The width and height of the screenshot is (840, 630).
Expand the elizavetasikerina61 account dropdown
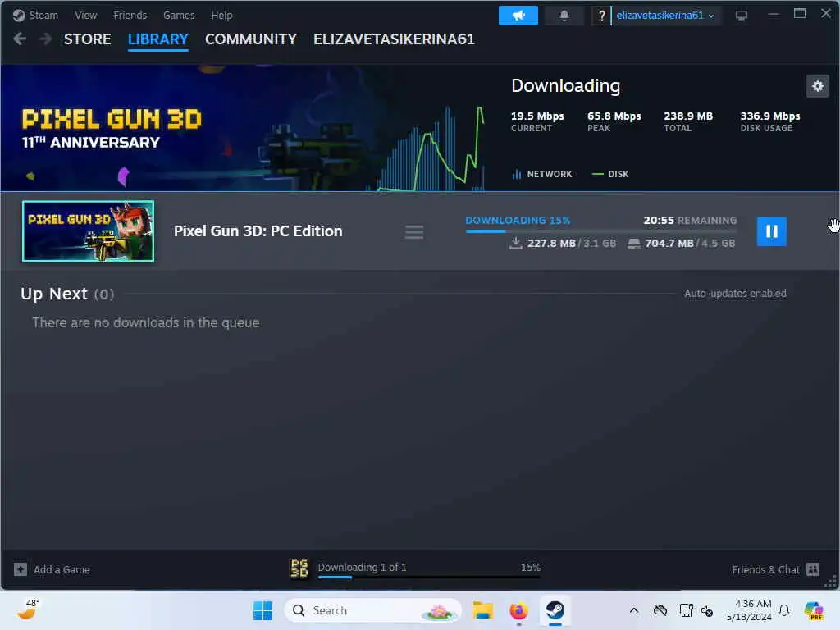pyautogui.click(x=665, y=16)
